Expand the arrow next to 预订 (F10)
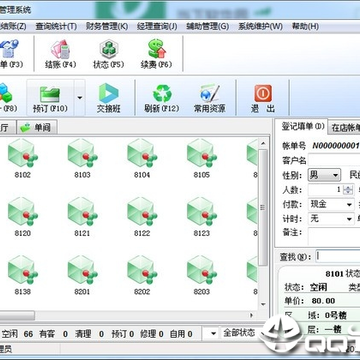The image size is (360, 360). (80, 98)
